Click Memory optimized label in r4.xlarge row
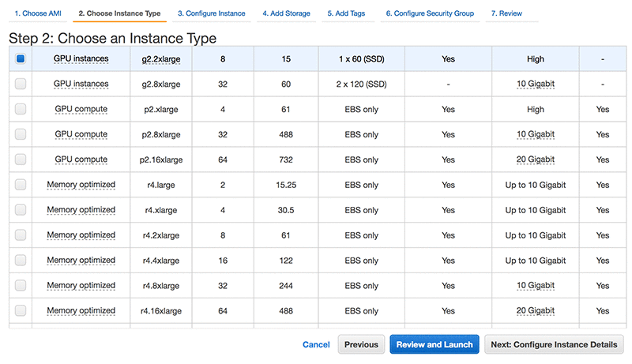Screen dimensions: 632x364 [81, 210]
